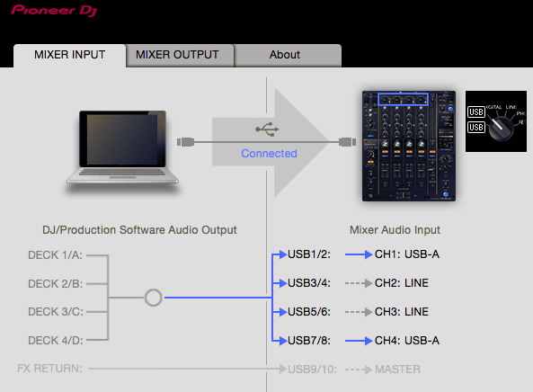Click the blue Connected status text
The width and height of the screenshot is (533, 392).
pos(269,154)
